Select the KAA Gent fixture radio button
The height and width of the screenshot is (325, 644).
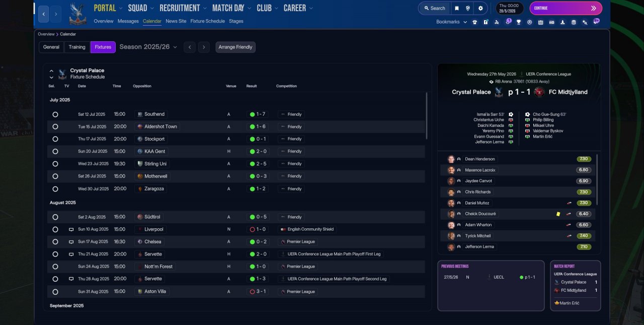click(55, 151)
